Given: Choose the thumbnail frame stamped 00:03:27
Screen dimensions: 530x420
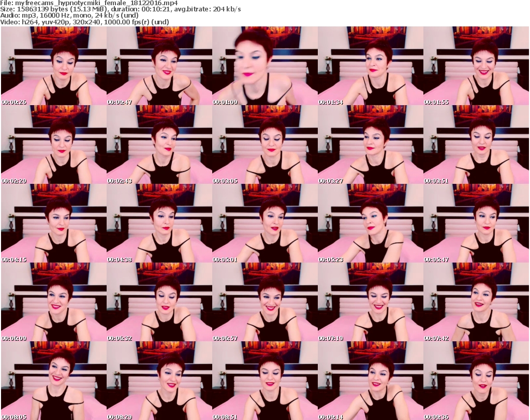Looking at the screenshot, I should coord(371,144).
